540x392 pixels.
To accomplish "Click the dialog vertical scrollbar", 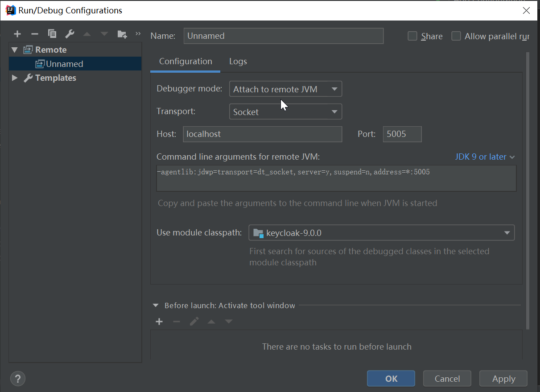I will (528, 192).
